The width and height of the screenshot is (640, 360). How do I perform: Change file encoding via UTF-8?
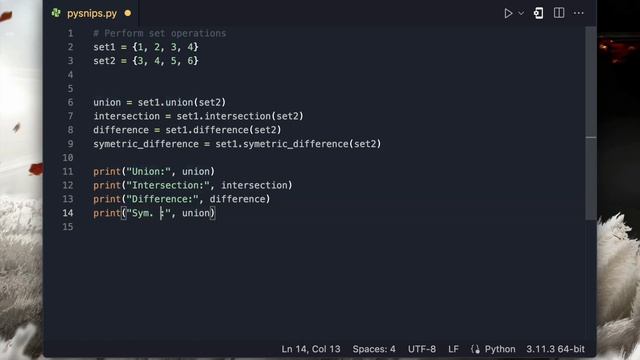(422, 349)
